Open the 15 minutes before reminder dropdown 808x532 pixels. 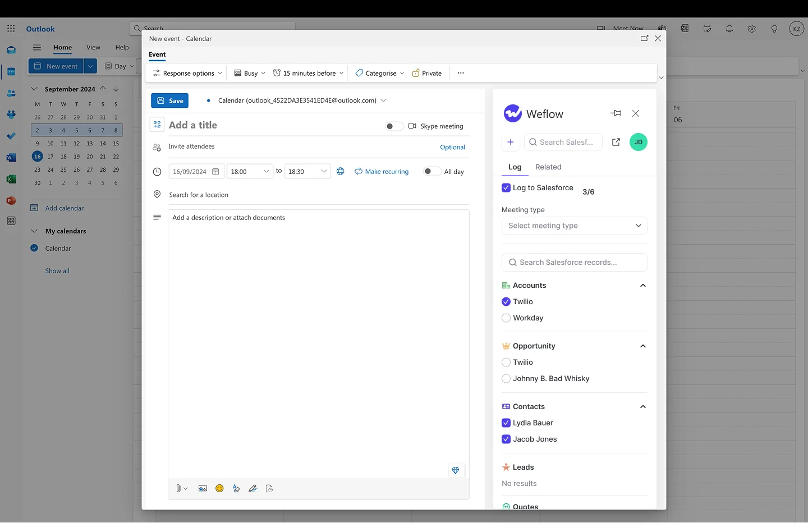coord(308,73)
